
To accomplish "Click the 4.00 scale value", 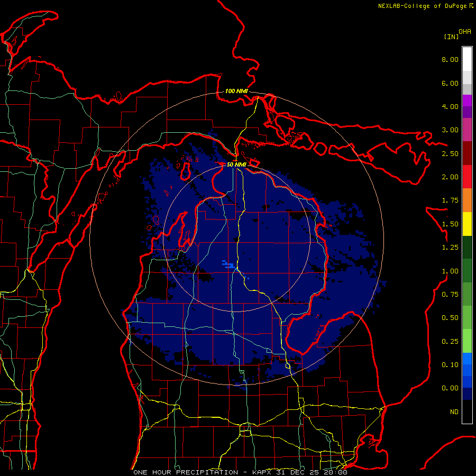I will (x=450, y=106).
